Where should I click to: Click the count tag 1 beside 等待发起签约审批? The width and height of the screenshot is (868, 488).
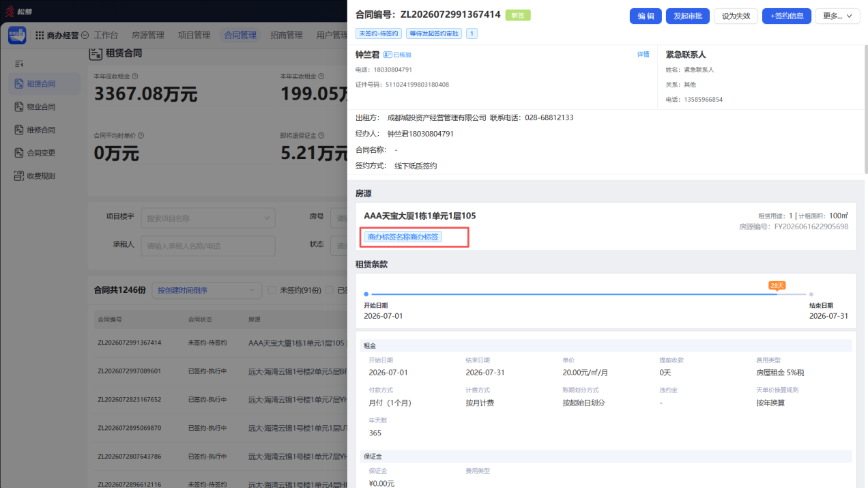point(472,33)
